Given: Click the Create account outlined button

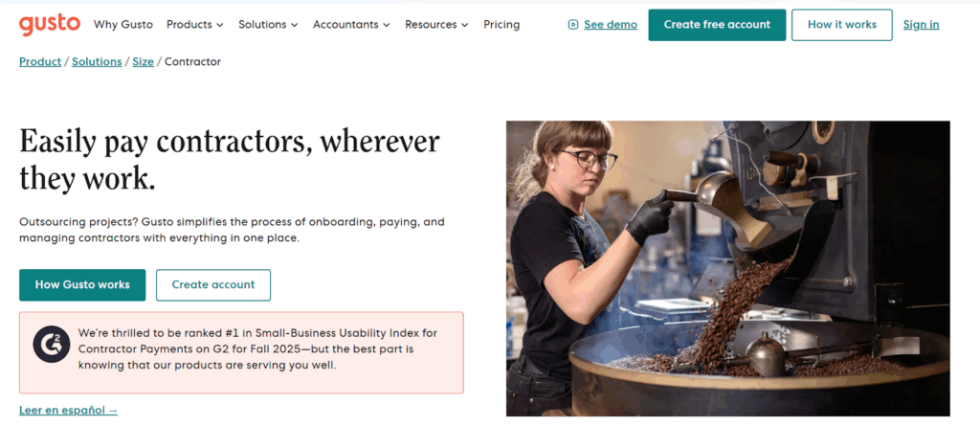Looking at the screenshot, I should point(212,284).
